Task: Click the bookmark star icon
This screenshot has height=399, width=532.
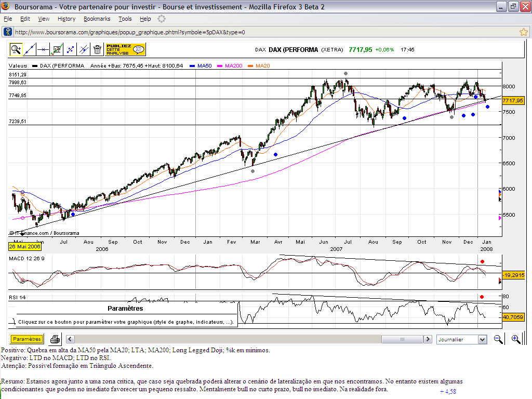Action: click(524, 32)
